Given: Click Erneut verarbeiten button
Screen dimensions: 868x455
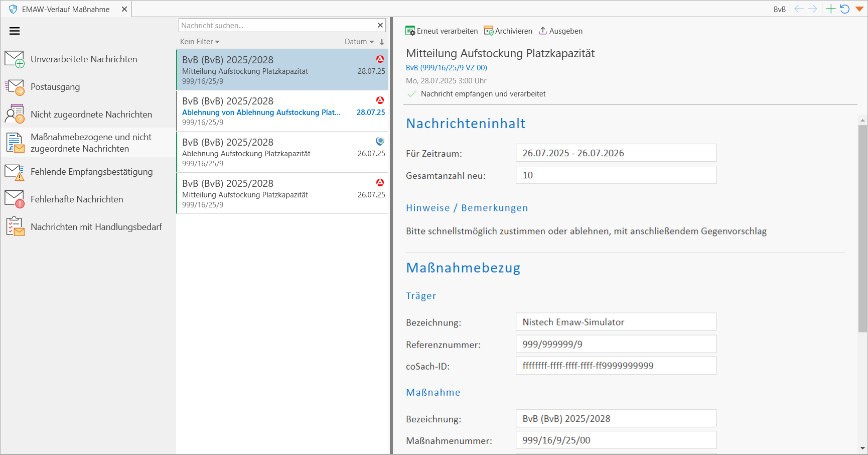Looking at the screenshot, I should tap(442, 31).
